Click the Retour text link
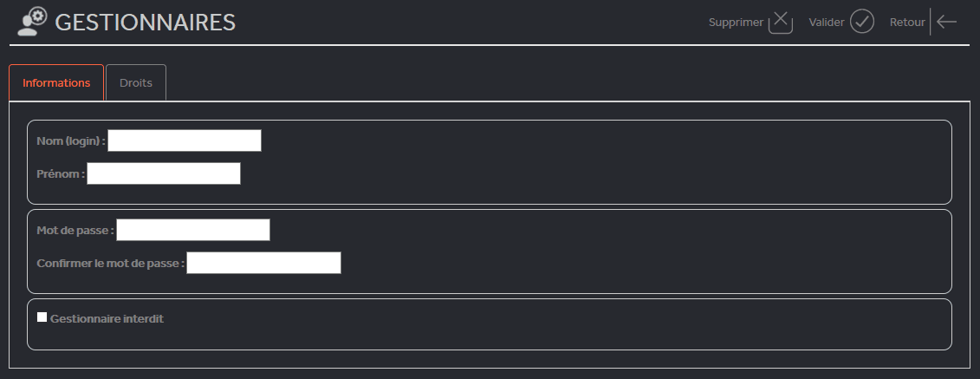980x379 pixels. (x=907, y=23)
